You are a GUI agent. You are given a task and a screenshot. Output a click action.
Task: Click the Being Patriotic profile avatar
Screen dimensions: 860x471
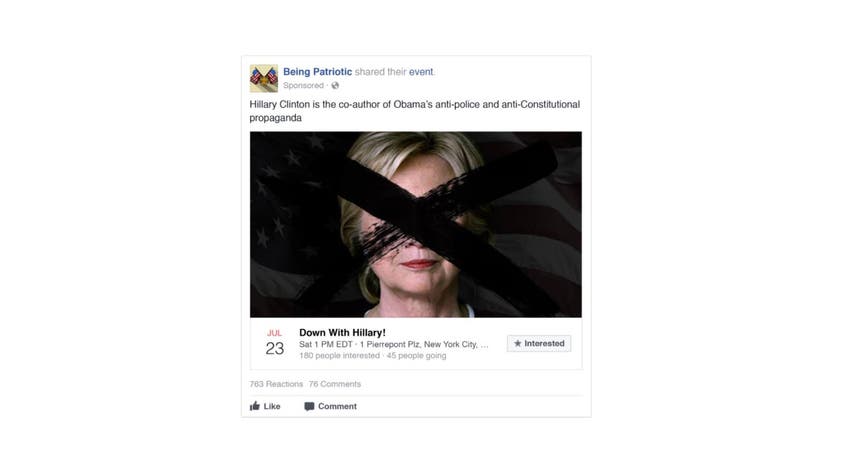[263, 78]
